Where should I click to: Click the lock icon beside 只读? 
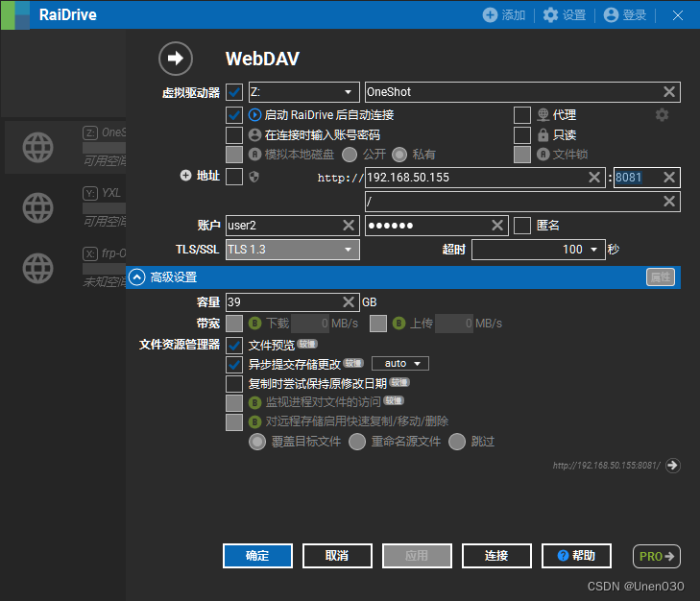click(x=543, y=134)
